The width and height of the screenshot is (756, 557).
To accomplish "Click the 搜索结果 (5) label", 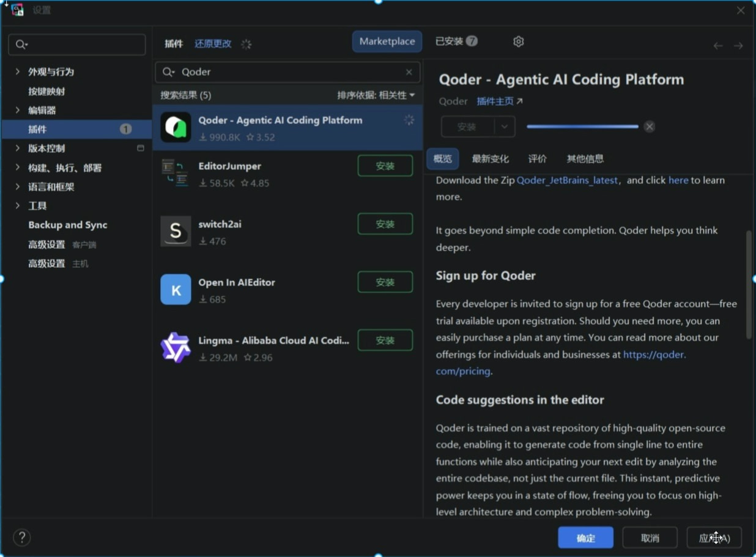I will click(x=186, y=95).
